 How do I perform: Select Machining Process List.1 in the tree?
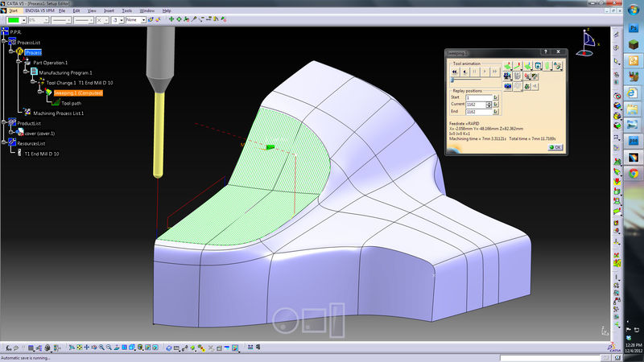click(x=58, y=113)
